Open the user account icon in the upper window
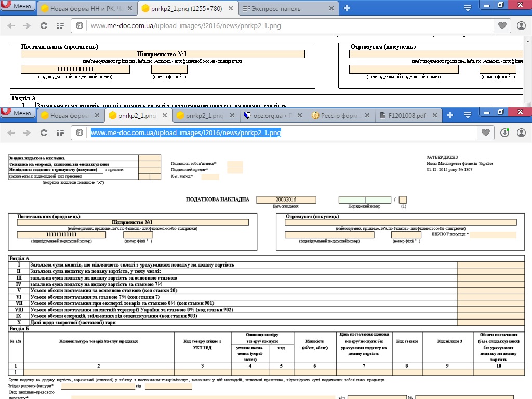Image resolution: width=532 pixels, height=399 pixels. [x=521, y=25]
